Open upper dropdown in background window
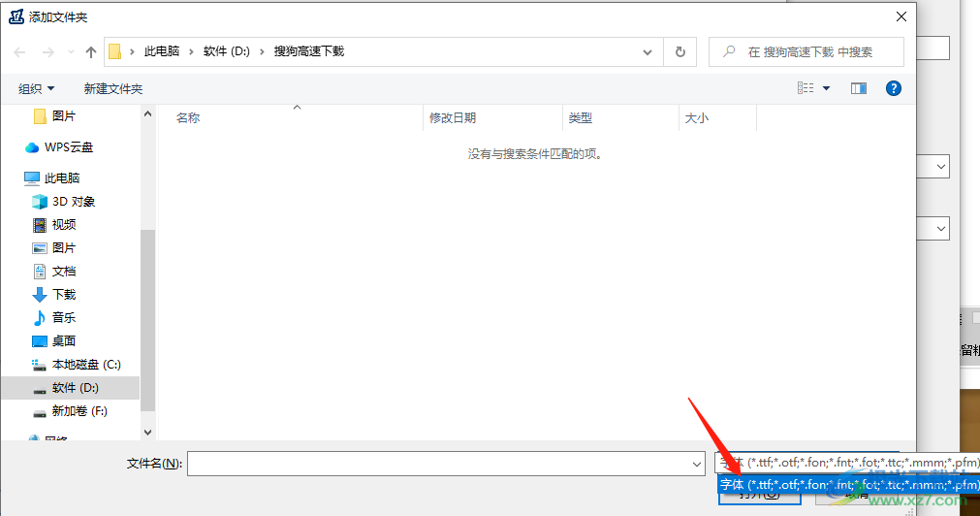The image size is (980, 516). click(x=940, y=167)
